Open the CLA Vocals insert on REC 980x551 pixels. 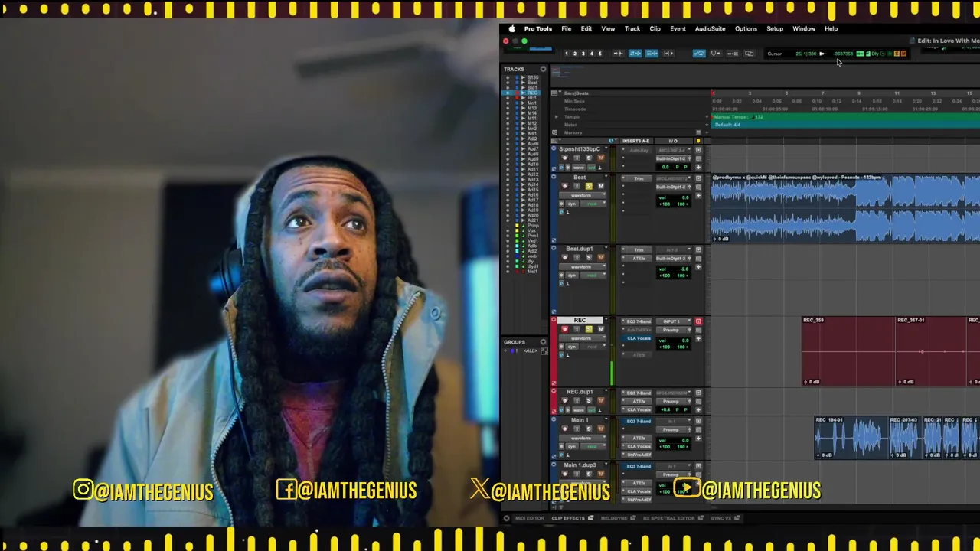pyautogui.click(x=637, y=338)
